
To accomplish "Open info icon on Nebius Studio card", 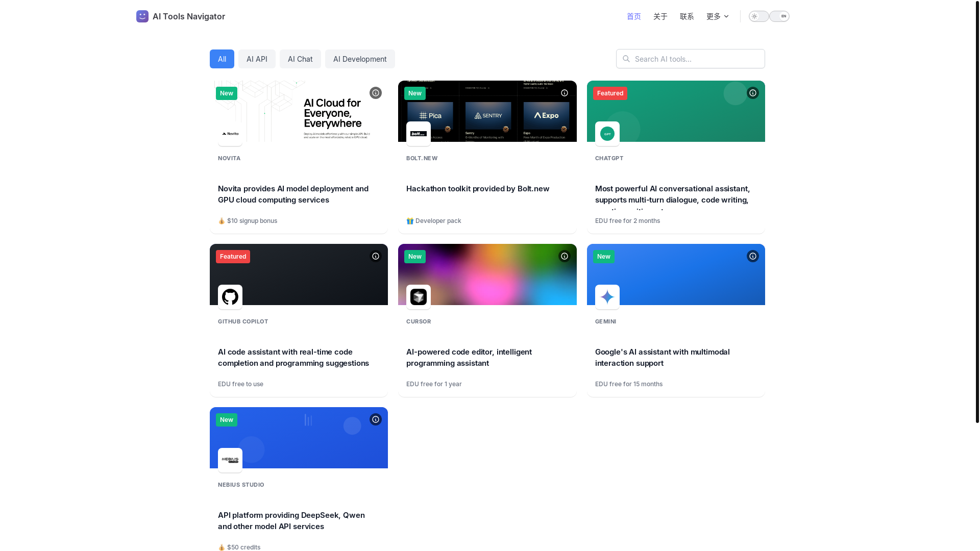I will [x=376, y=419].
